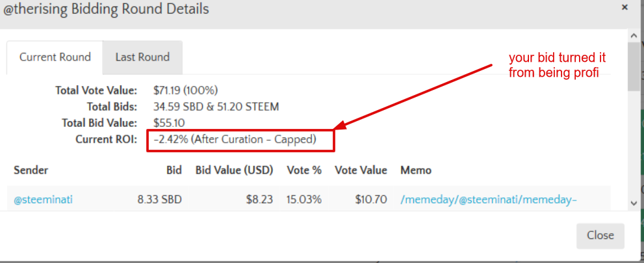Close the dialog with the X icon

click(x=625, y=7)
